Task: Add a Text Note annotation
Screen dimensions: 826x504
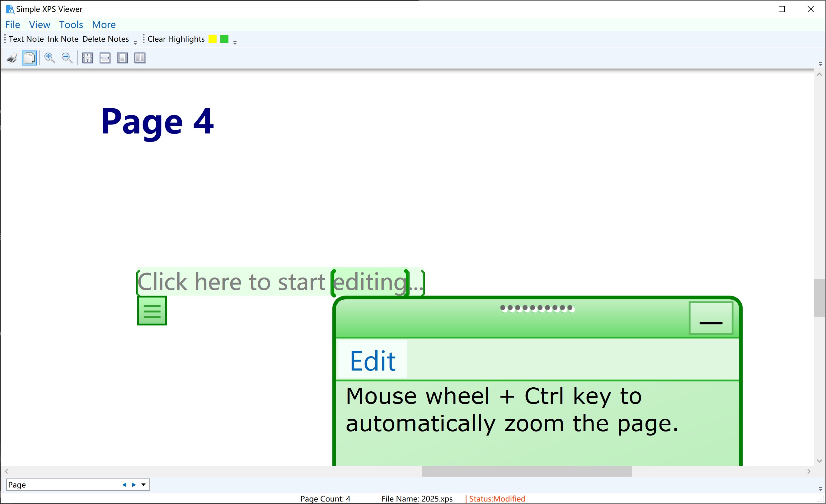Action: pyautogui.click(x=26, y=39)
